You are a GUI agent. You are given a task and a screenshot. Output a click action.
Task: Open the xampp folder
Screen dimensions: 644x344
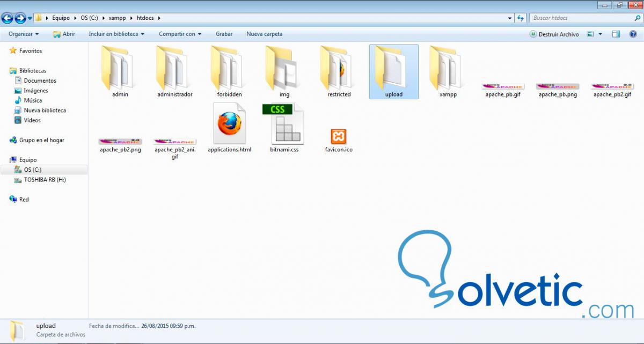click(x=448, y=70)
